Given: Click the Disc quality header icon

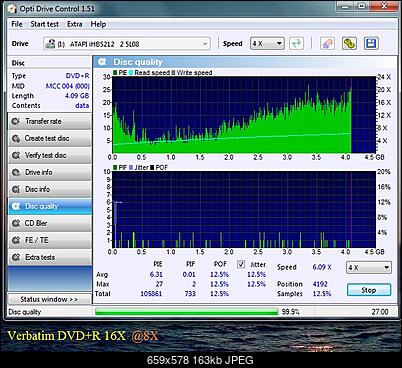Looking at the screenshot, I should coord(102,62).
